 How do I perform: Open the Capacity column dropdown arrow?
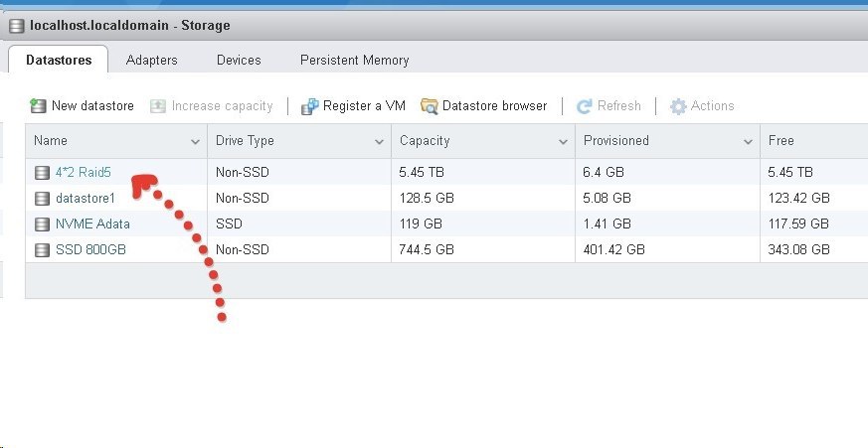[x=563, y=142]
